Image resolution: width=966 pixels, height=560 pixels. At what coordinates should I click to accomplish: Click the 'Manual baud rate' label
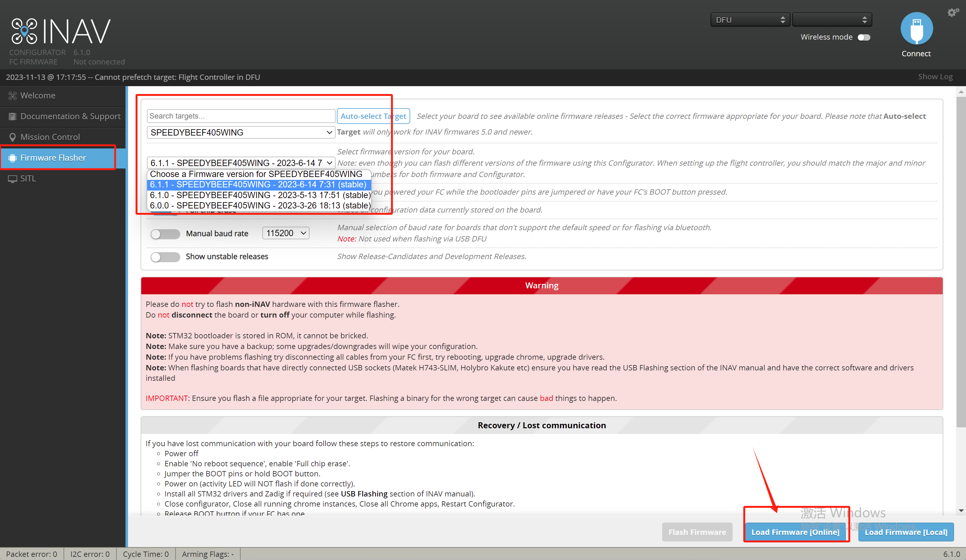click(x=217, y=233)
